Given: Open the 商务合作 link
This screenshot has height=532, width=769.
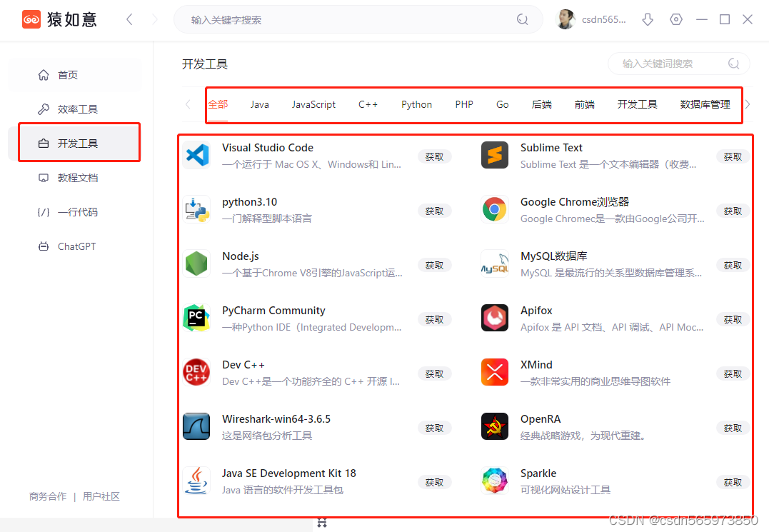Looking at the screenshot, I should coord(48,497).
